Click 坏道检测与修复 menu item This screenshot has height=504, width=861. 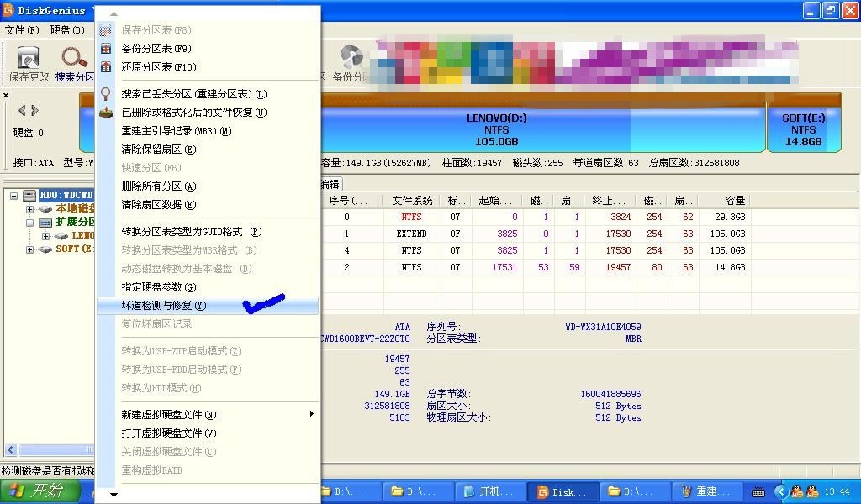208,306
